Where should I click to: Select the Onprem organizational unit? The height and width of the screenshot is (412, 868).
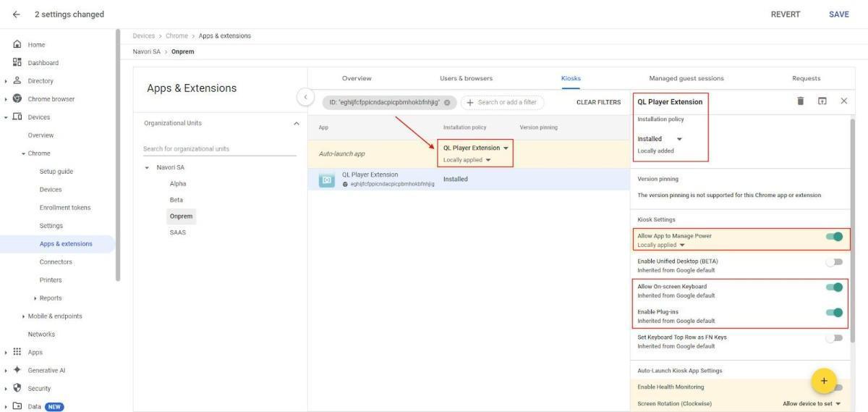click(182, 216)
